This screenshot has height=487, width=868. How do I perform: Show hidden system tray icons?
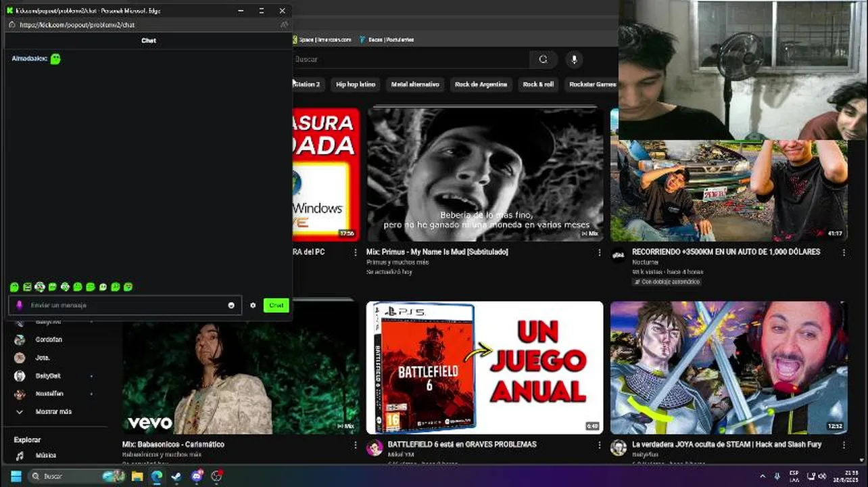pyautogui.click(x=763, y=476)
